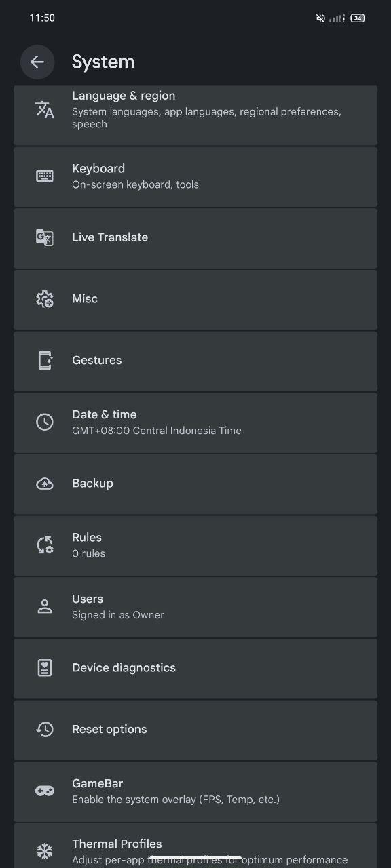Tap the Live Translate icon
This screenshot has height=868, width=391.
pos(45,237)
